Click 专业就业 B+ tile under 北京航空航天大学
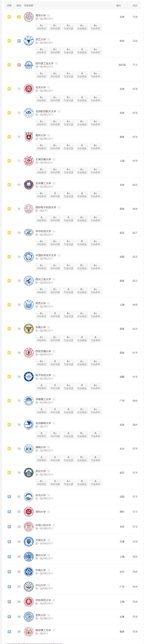The height and width of the screenshot is (644, 144). click(x=82, y=123)
